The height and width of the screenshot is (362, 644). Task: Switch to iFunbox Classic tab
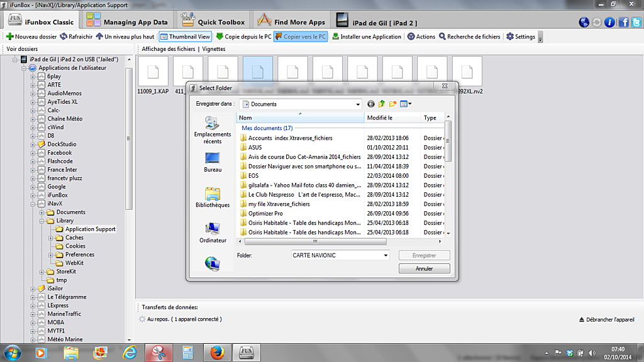[41, 21]
